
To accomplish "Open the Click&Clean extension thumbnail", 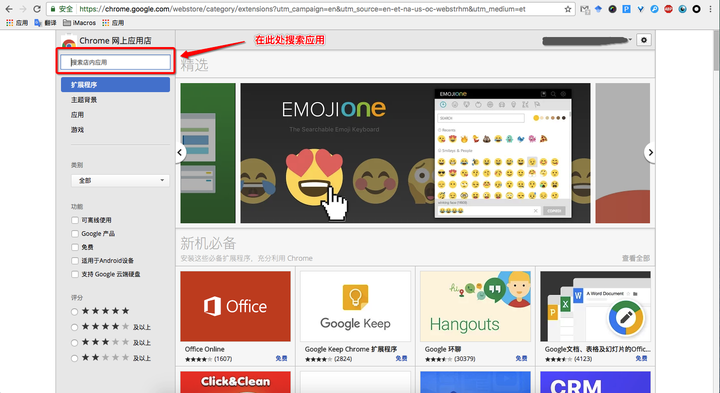I will pyautogui.click(x=235, y=382).
